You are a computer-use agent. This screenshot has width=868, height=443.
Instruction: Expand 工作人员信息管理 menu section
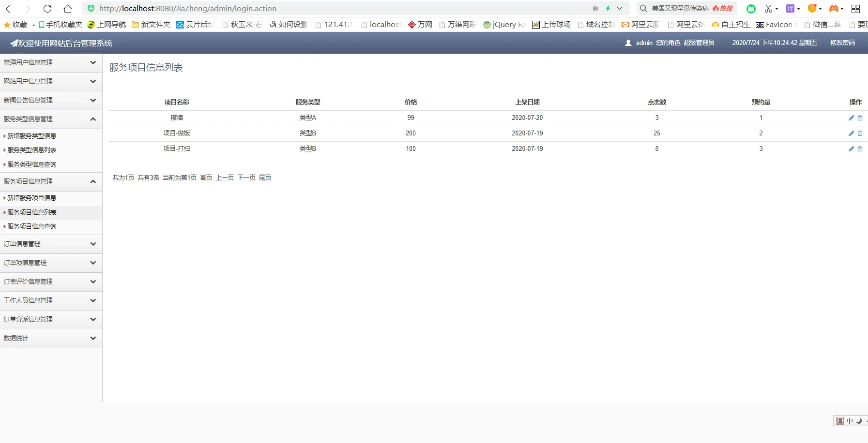(51, 301)
